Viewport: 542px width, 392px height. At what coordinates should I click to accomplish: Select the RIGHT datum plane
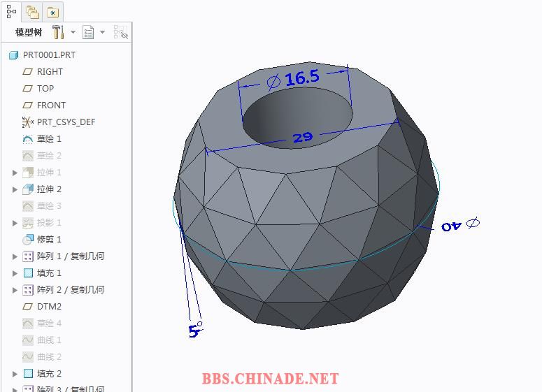50,72
